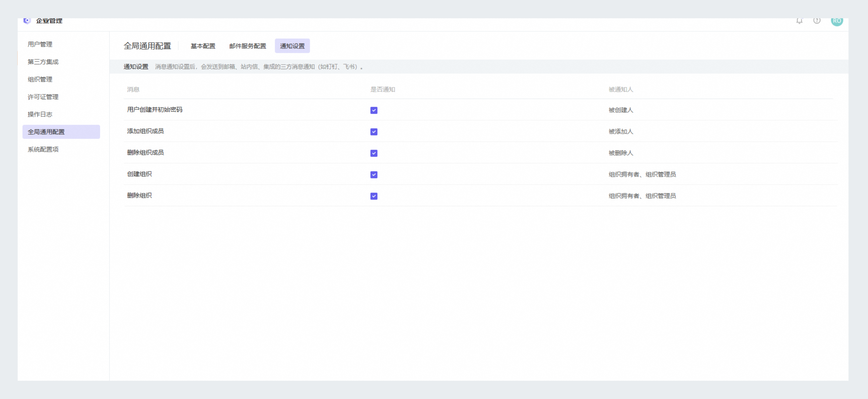Screen dimensions: 868x399
Task: Toggle the 添加组织成员 notification checkbox
Action: coord(374,132)
